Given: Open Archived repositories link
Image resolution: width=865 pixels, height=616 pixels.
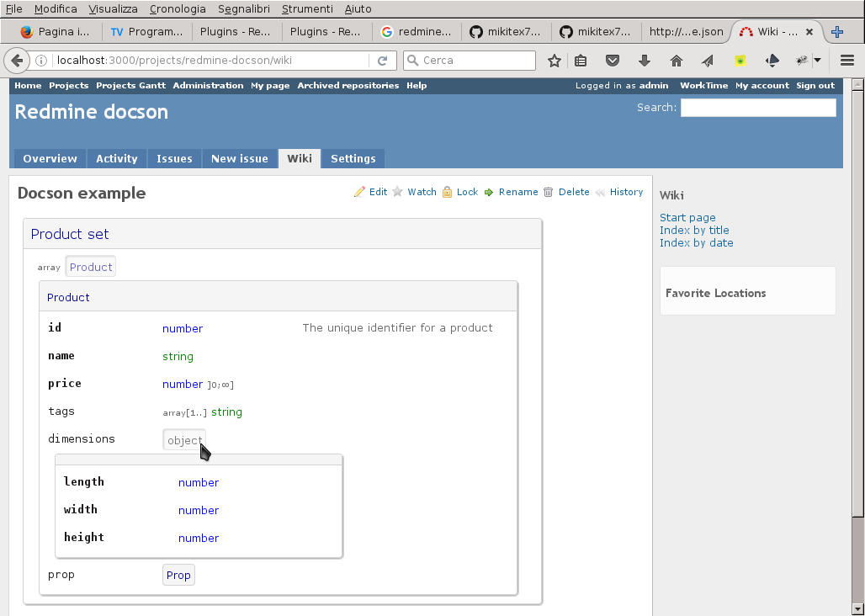Looking at the screenshot, I should pyautogui.click(x=348, y=86).
